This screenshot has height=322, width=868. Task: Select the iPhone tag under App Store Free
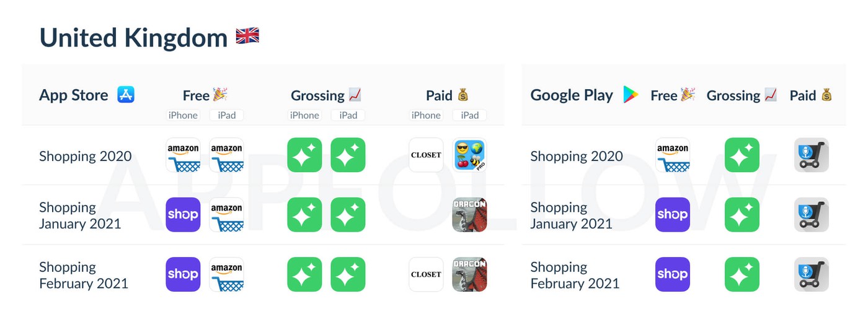click(183, 115)
